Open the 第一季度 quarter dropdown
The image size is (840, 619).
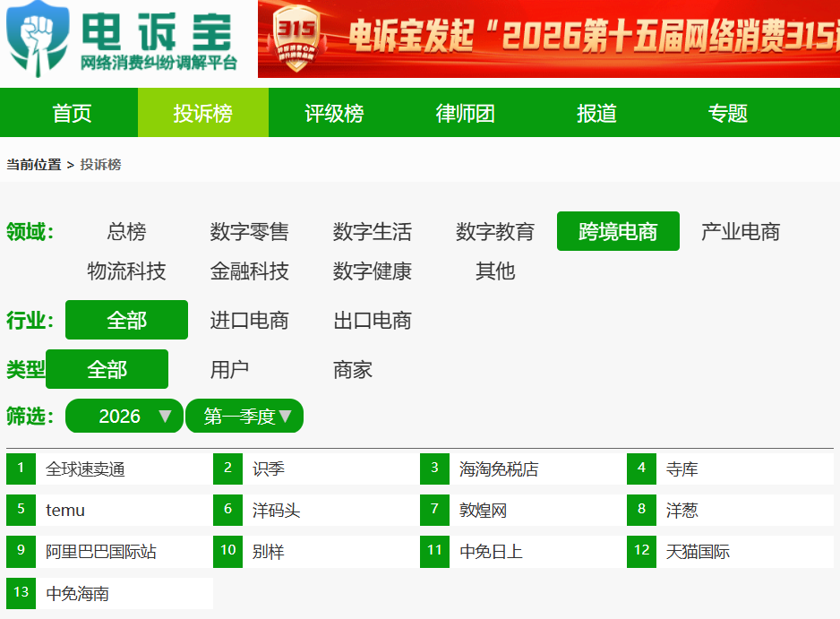click(x=244, y=416)
